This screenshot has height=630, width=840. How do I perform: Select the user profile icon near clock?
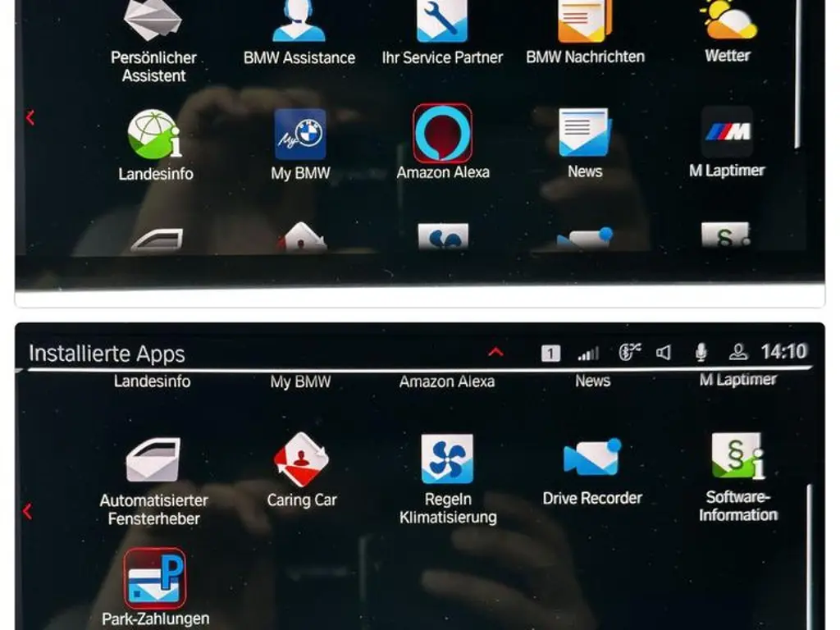(x=738, y=353)
